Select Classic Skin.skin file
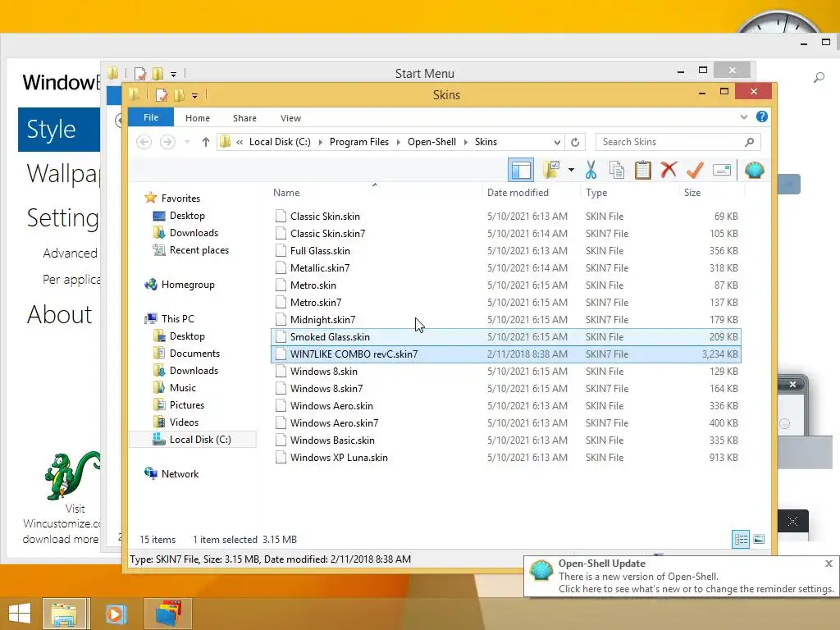The width and height of the screenshot is (840, 630). [505, 217]
